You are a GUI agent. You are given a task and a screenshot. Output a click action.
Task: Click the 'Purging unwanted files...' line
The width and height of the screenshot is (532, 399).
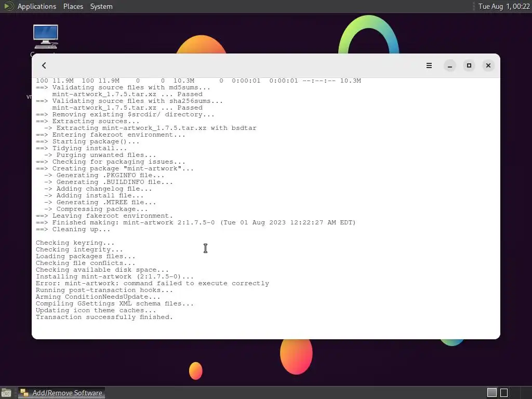pyautogui.click(x=100, y=155)
